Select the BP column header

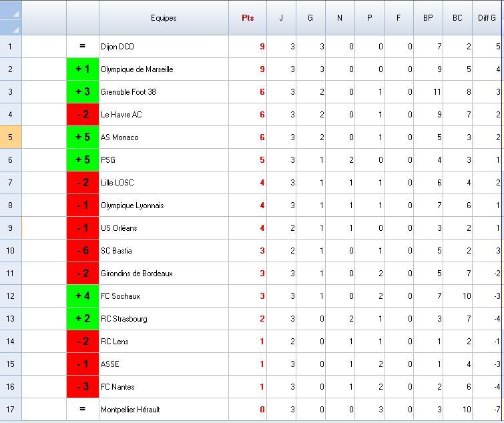click(428, 18)
